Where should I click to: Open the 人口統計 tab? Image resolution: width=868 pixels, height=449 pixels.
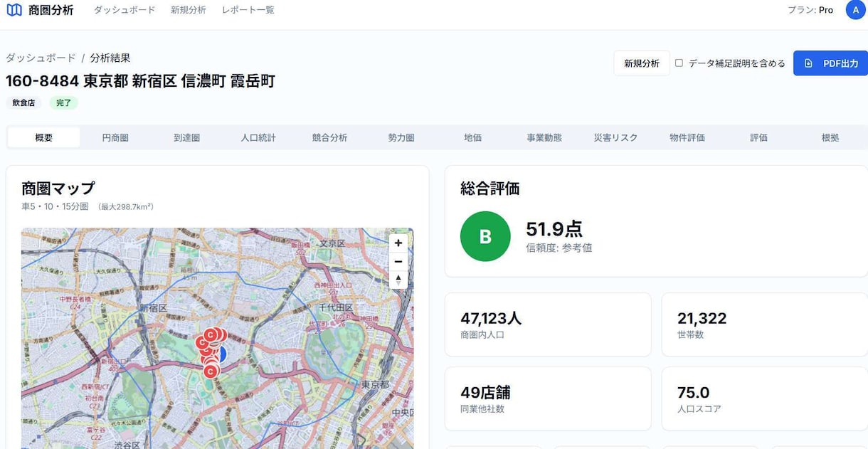pos(258,137)
